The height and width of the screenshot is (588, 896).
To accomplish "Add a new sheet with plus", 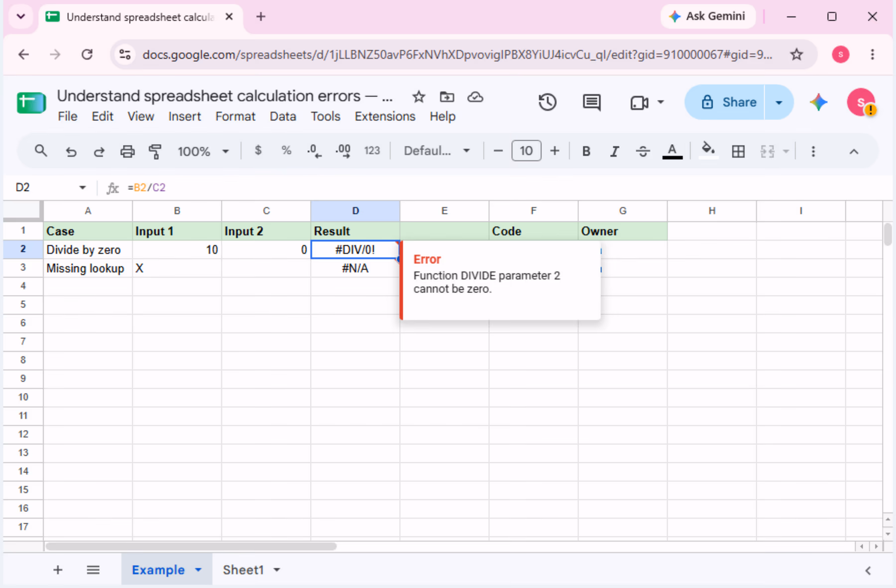I will pyautogui.click(x=58, y=570).
